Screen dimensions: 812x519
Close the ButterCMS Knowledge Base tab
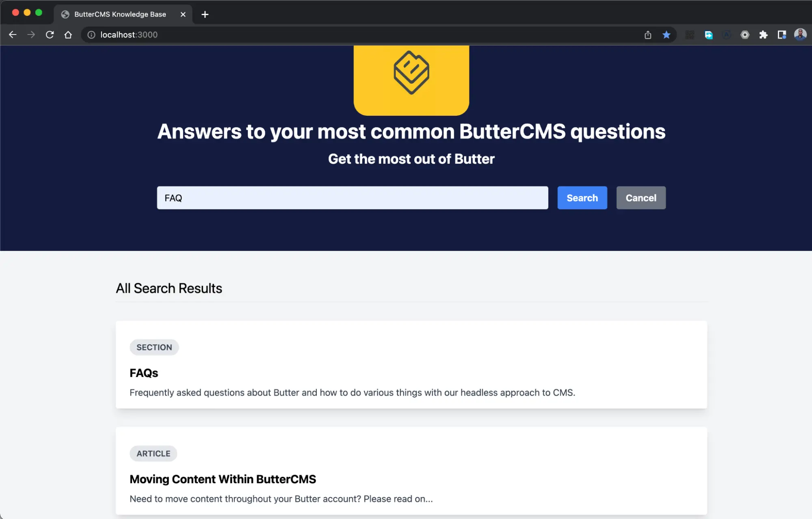pyautogui.click(x=183, y=15)
